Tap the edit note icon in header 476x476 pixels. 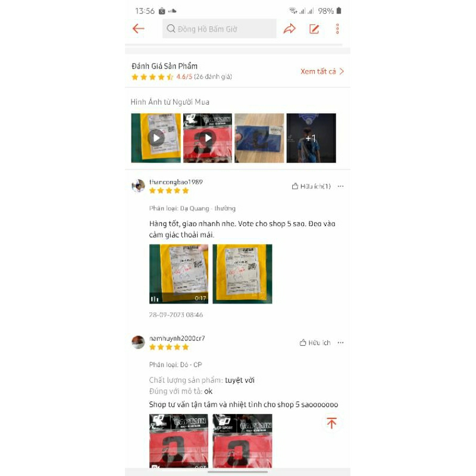[x=314, y=29]
